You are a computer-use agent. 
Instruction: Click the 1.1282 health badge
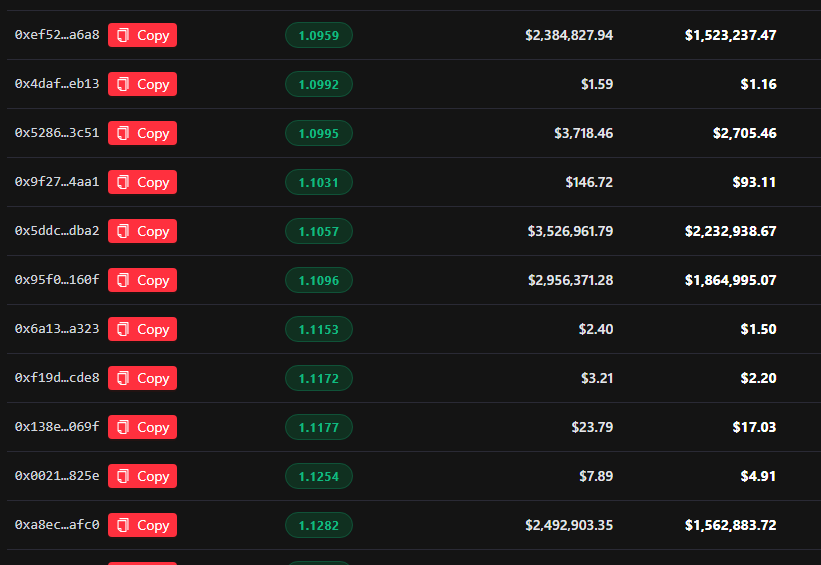point(319,525)
